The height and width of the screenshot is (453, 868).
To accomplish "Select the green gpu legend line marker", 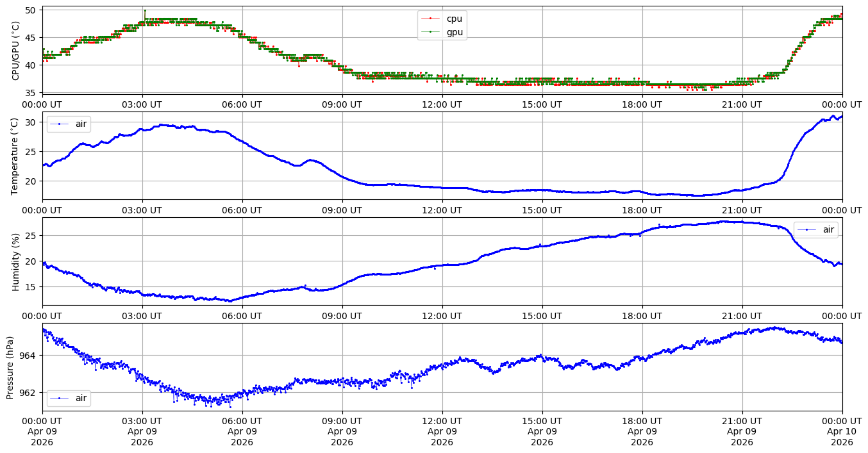I will (x=430, y=32).
